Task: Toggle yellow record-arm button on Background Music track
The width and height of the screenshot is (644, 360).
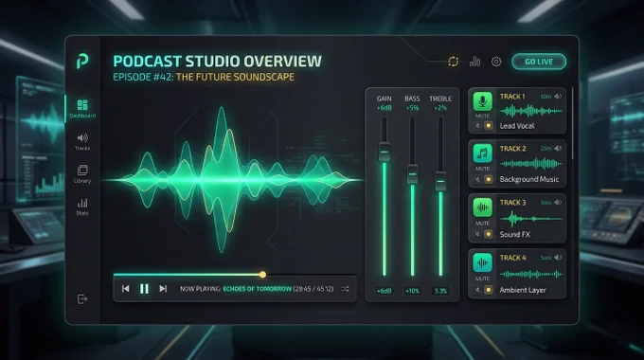Action: click(489, 179)
